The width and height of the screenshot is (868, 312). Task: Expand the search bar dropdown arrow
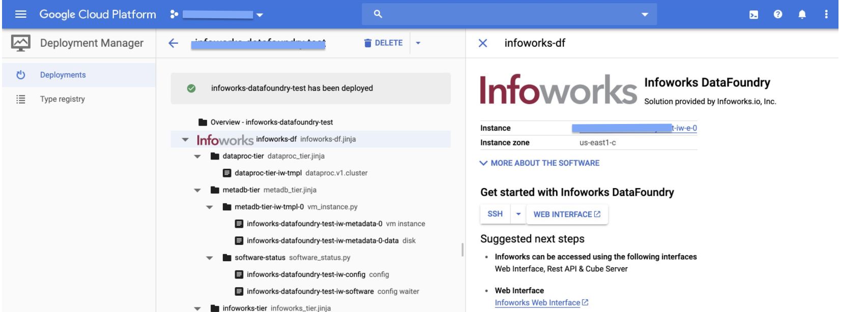pos(645,15)
